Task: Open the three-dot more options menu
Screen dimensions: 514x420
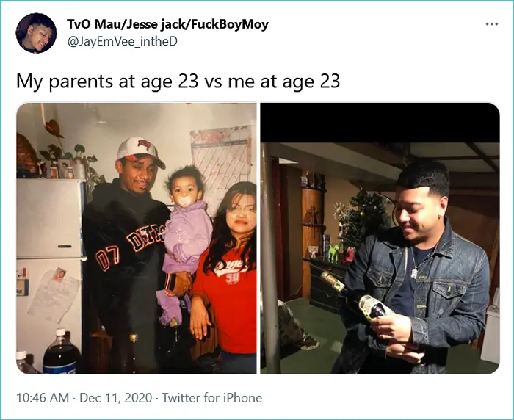Action: [492, 24]
